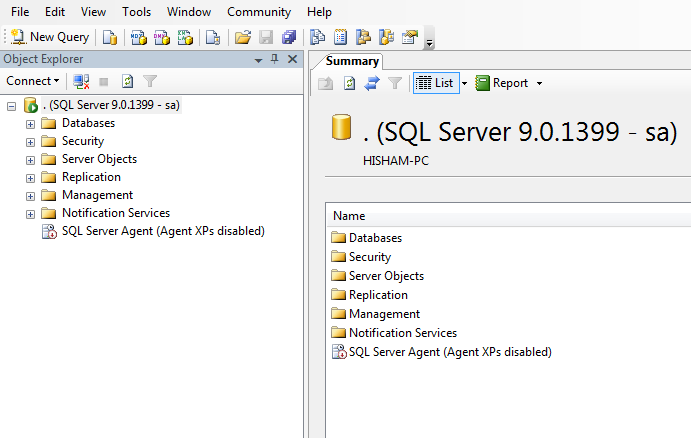This screenshot has height=438, width=691.
Task: Open the File menu
Action: [20, 12]
